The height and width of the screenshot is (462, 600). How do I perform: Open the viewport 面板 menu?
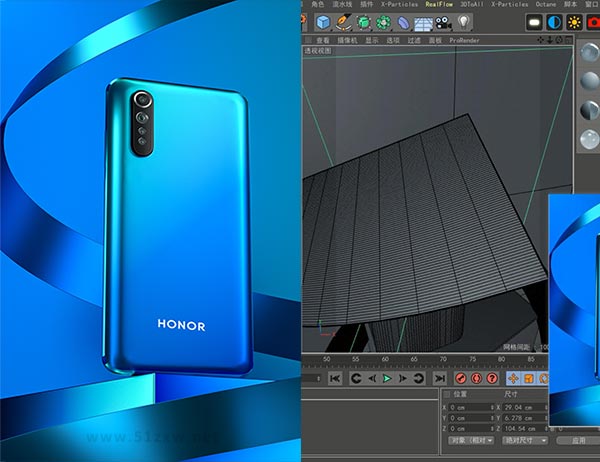435,40
